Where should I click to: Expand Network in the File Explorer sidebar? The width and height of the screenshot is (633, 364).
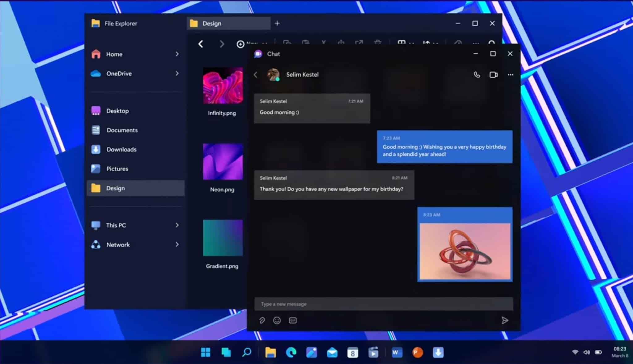[x=177, y=244]
